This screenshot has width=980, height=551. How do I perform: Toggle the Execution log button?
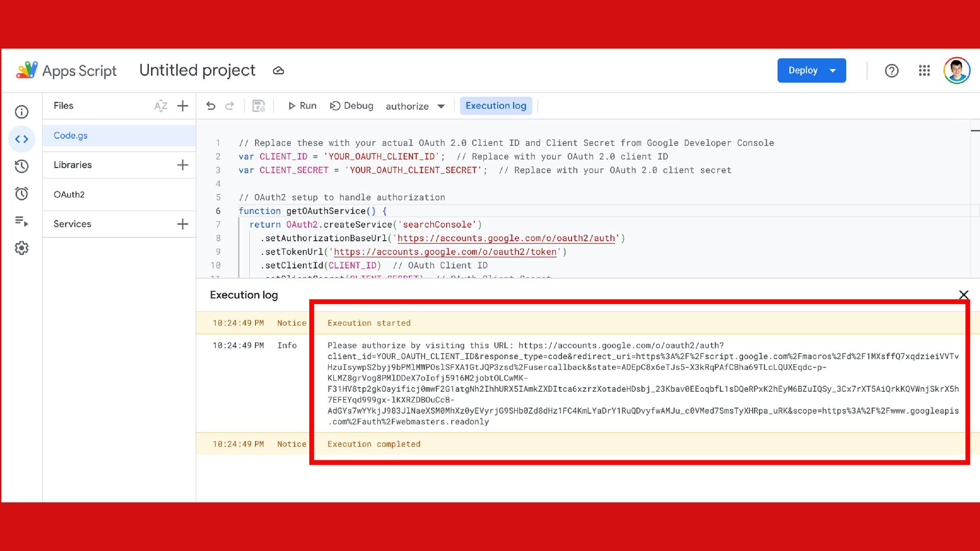tap(496, 106)
